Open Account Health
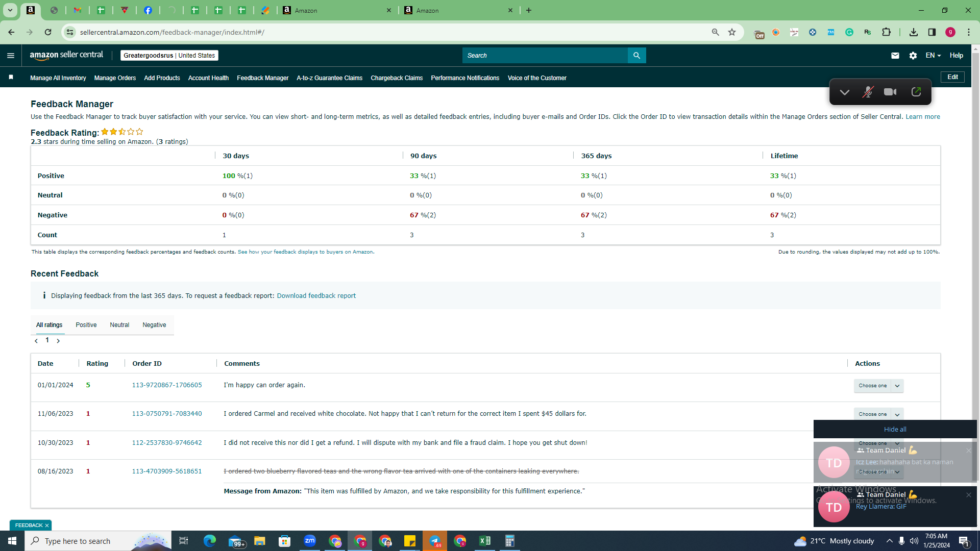This screenshot has width=980, height=551. point(208,78)
